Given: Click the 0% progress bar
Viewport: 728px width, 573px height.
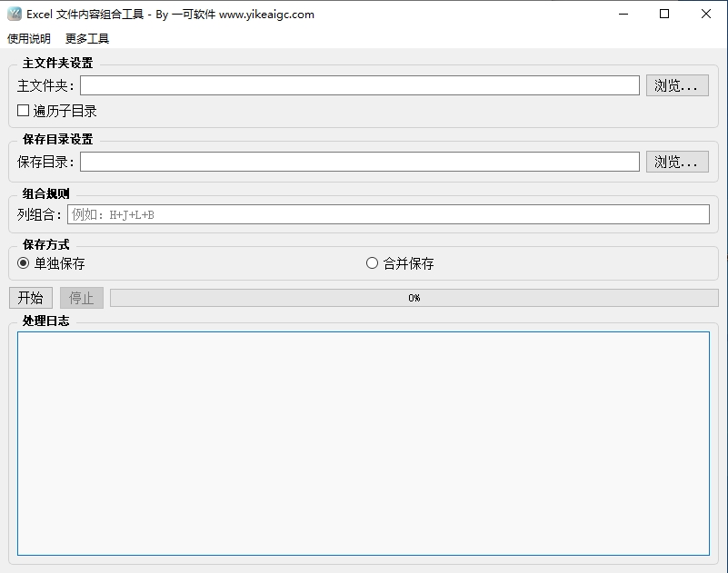Looking at the screenshot, I should 414,298.
